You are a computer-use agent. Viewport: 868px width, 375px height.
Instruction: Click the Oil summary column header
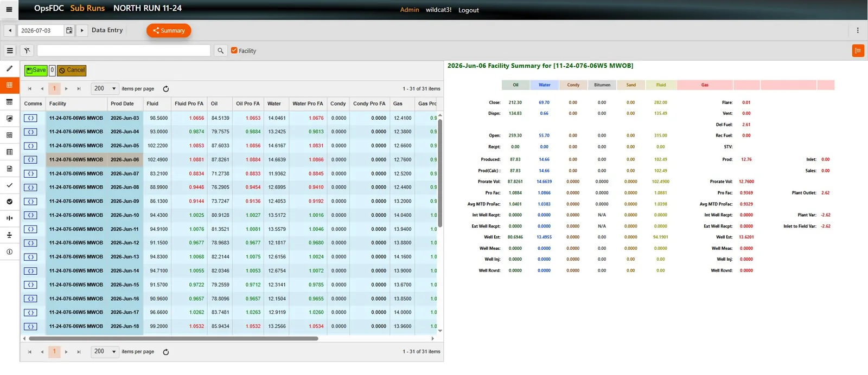[516, 85]
